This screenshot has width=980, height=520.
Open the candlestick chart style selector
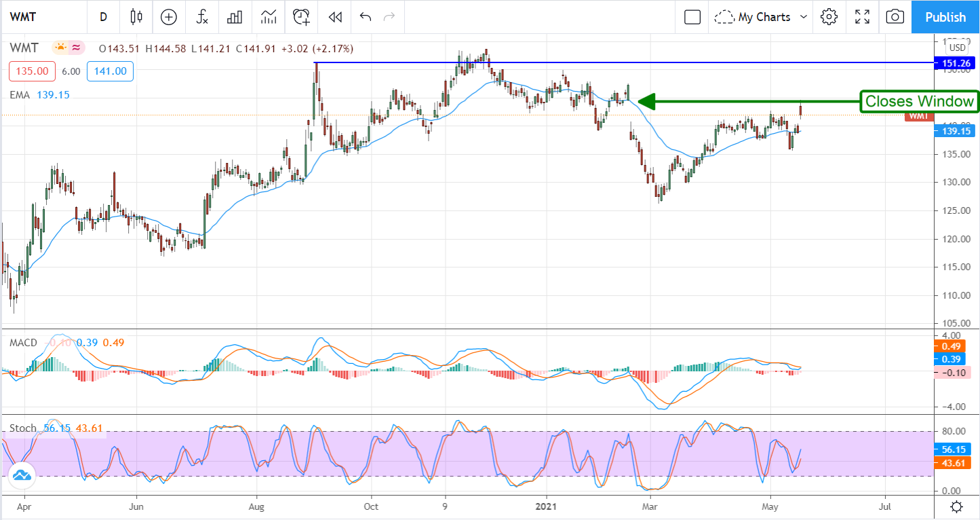coord(136,17)
